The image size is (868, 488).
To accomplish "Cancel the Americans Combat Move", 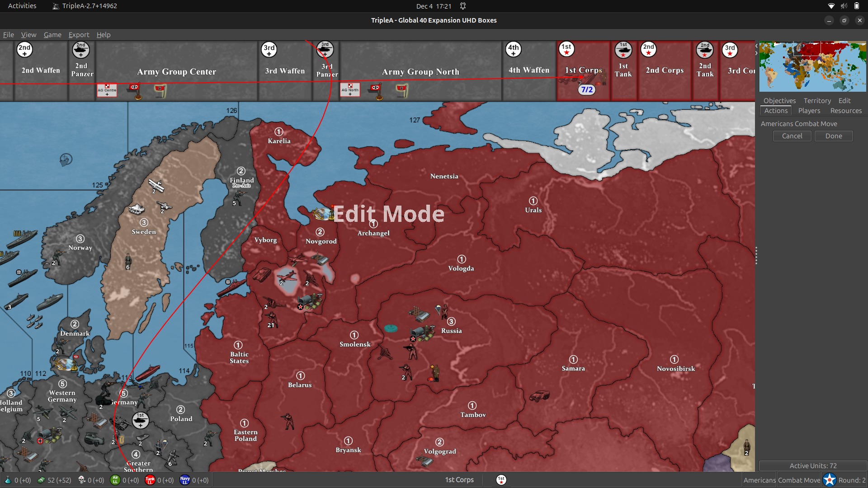I will pos(792,136).
